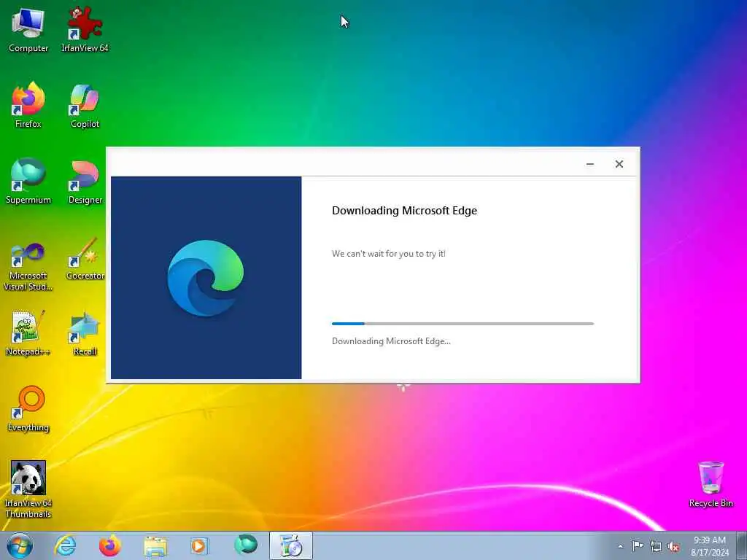Select the Supermium desktop shortcut
The height and width of the screenshot is (560, 747).
click(28, 182)
